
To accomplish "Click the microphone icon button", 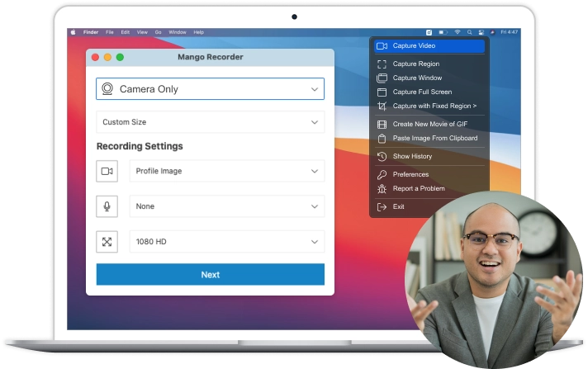I will click(x=107, y=206).
